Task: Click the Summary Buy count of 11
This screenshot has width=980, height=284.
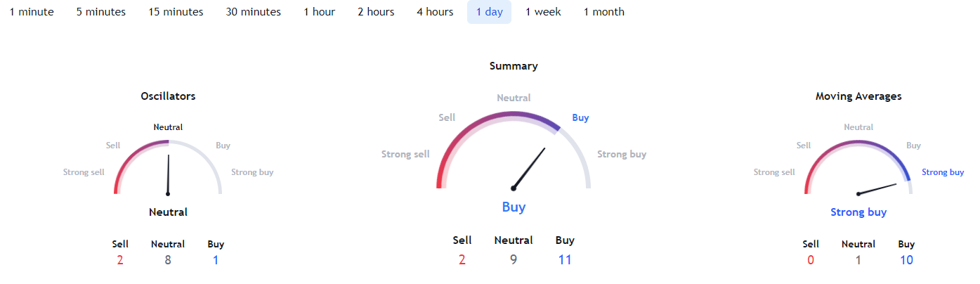Action: (x=565, y=260)
